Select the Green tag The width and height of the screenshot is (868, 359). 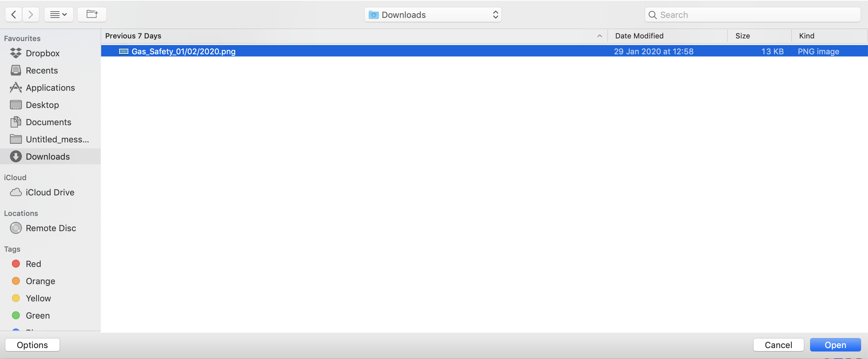[38, 315]
